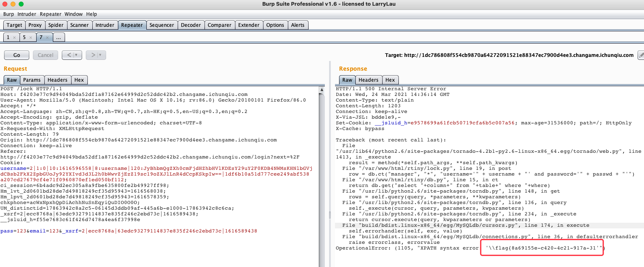Image resolution: width=644 pixels, height=267 pixels.
Task: Switch to the Options tab
Action: click(x=275, y=25)
